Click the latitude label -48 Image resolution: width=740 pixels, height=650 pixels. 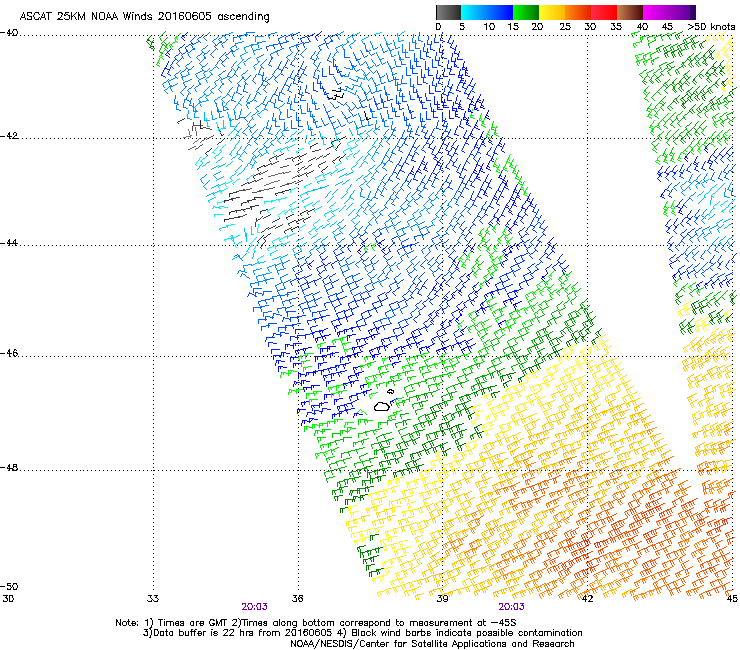[x=9, y=467]
